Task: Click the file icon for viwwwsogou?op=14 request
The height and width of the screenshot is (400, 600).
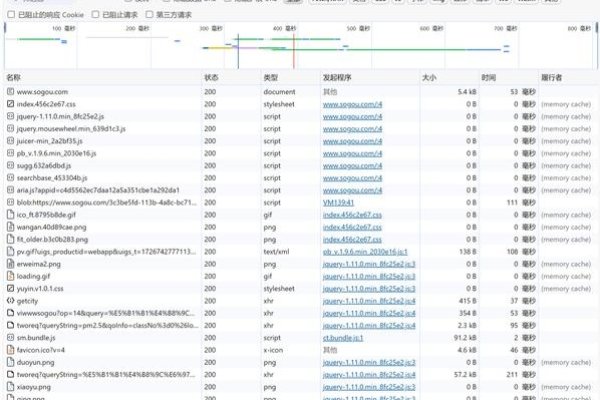Action: tap(10, 313)
